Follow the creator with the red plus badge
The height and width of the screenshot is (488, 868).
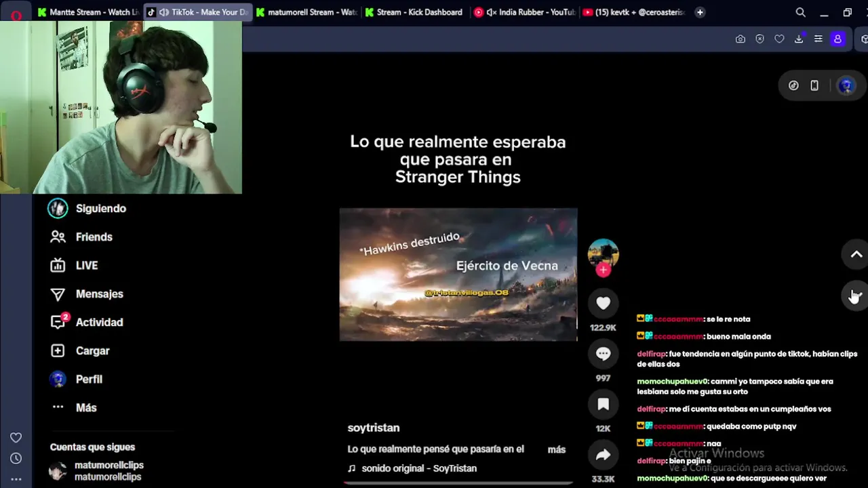point(603,270)
